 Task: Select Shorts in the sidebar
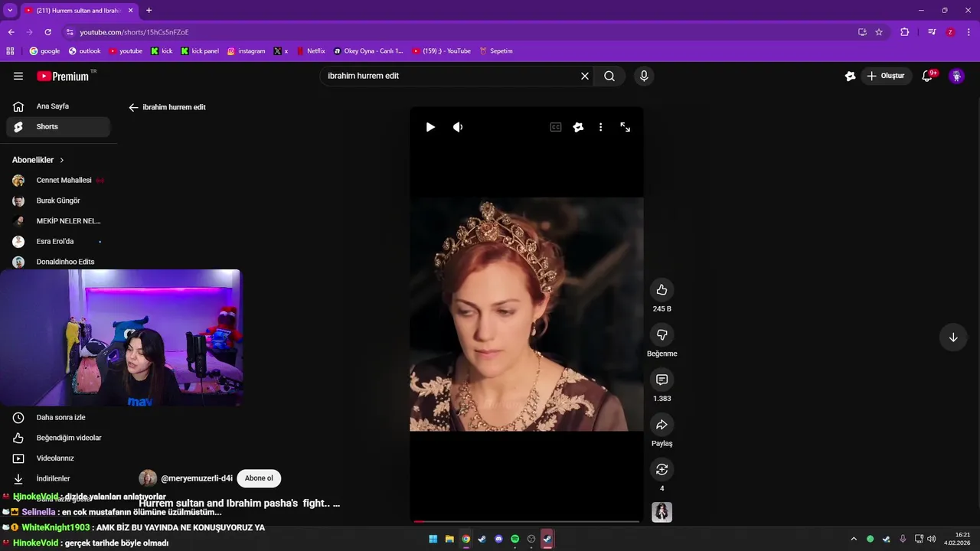tap(58, 127)
